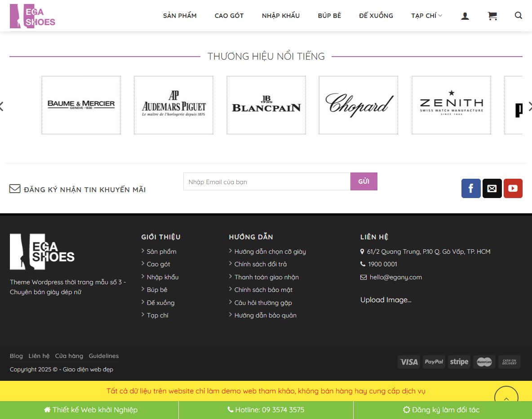Open Thanh toán giao nhận link

click(267, 277)
